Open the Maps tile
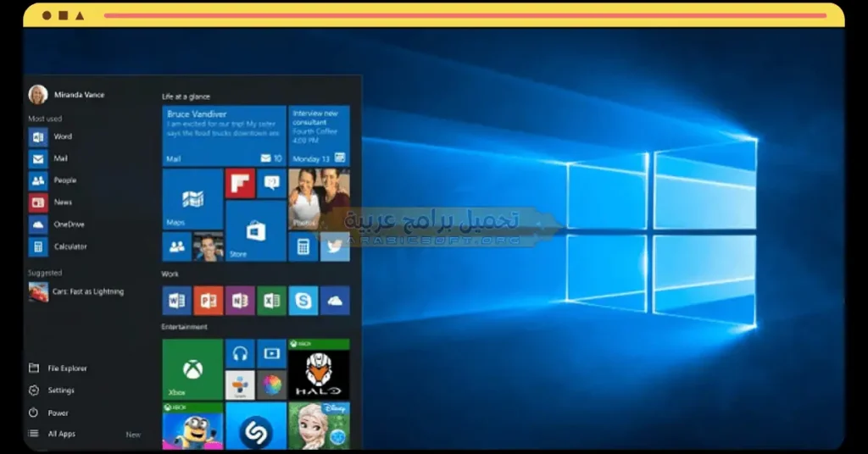 (192, 199)
